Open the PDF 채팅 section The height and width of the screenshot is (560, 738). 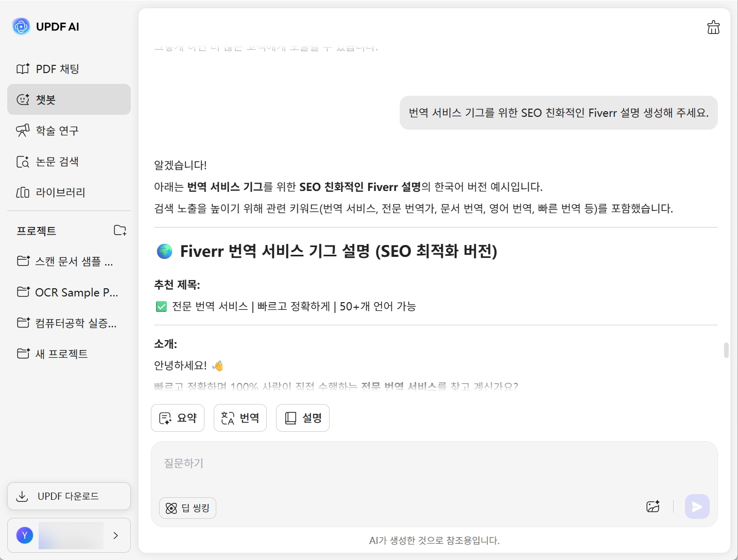[x=57, y=69]
